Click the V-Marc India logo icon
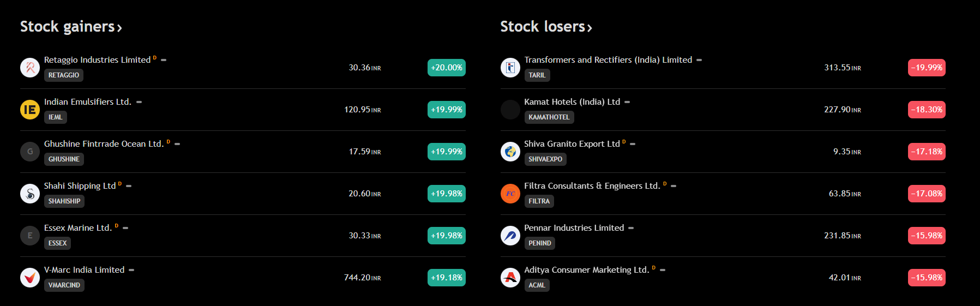 [x=30, y=278]
